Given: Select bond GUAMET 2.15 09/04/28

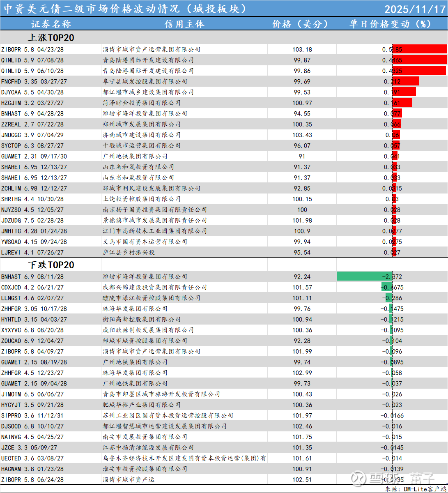Looking at the screenshot, I should click(x=34, y=383).
